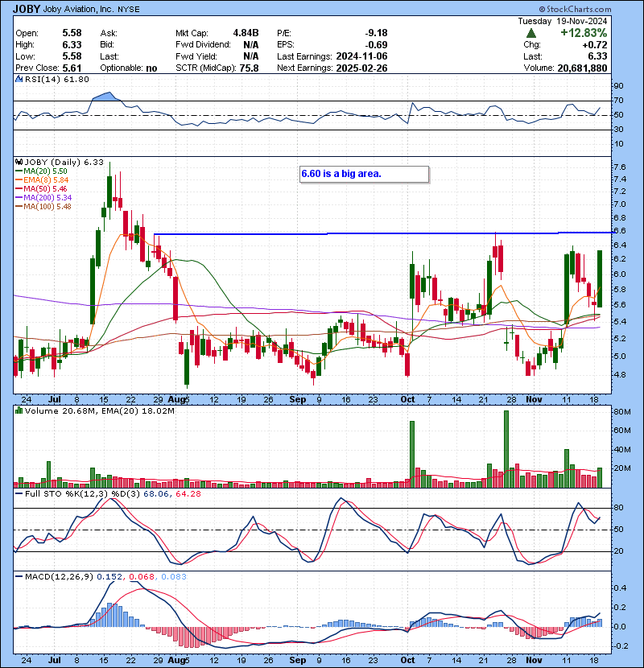Click the SCTR (MidCap) value 75.8

point(250,68)
